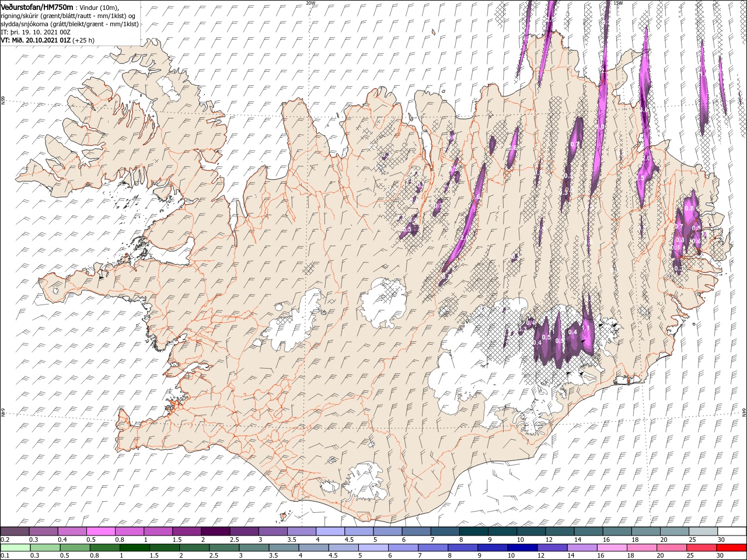Pick the snow legend swatch between 5 and 6
Viewport: 747px width, 560px height.
click(388, 531)
